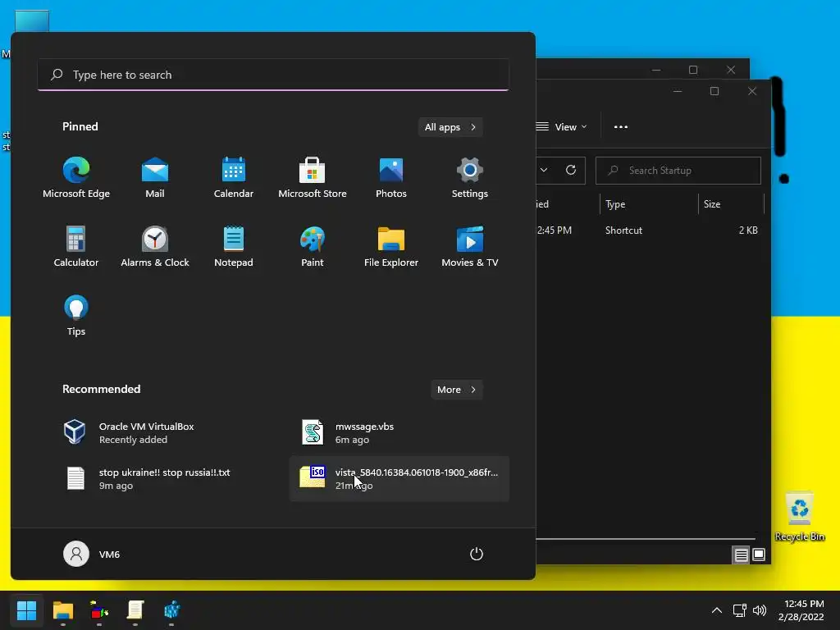This screenshot has width=840, height=630.
Task: Launch the Mail app
Action: click(x=155, y=178)
